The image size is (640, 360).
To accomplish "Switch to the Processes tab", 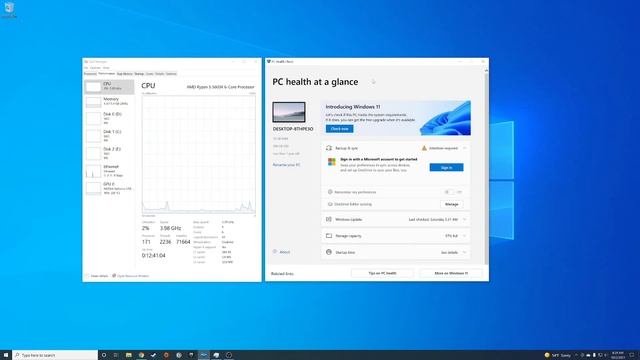I will (90, 74).
